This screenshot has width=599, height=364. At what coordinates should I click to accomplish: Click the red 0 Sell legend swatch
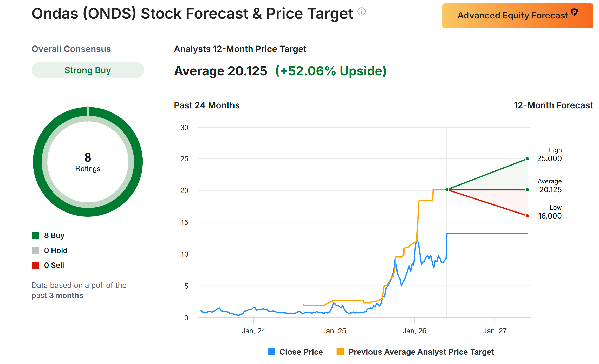pyautogui.click(x=35, y=265)
